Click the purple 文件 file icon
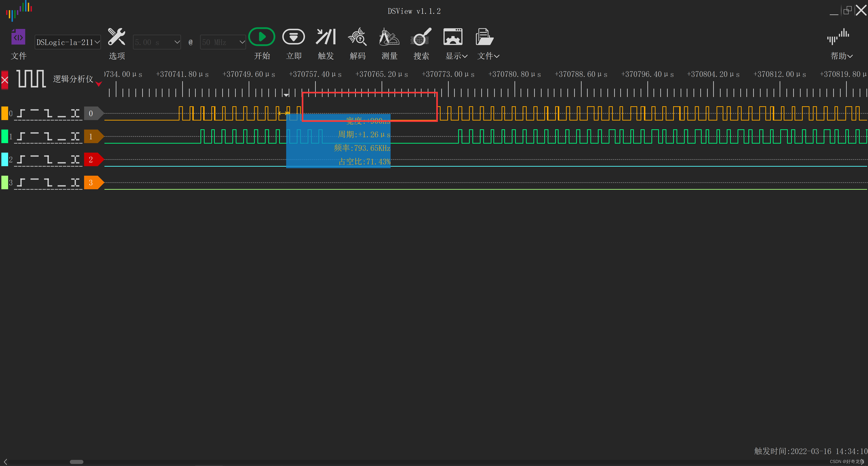This screenshot has width=868, height=466. pyautogui.click(x=18, y=37)
